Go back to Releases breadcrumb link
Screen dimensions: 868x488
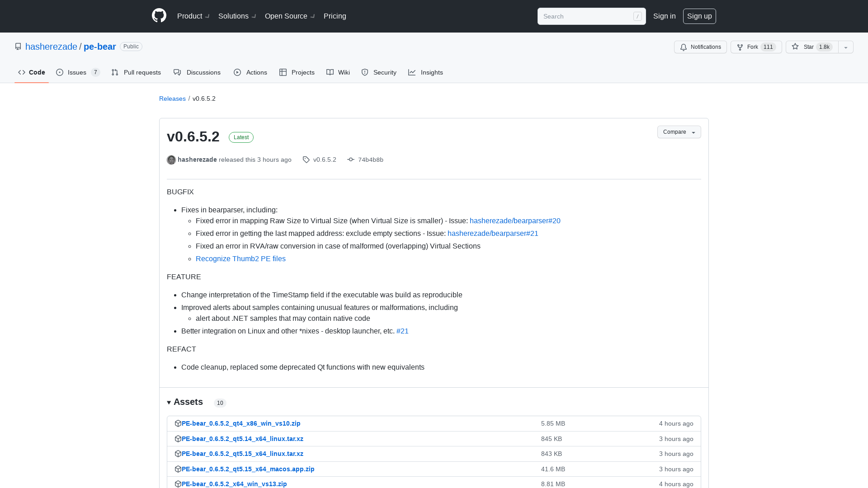[172, 99]
